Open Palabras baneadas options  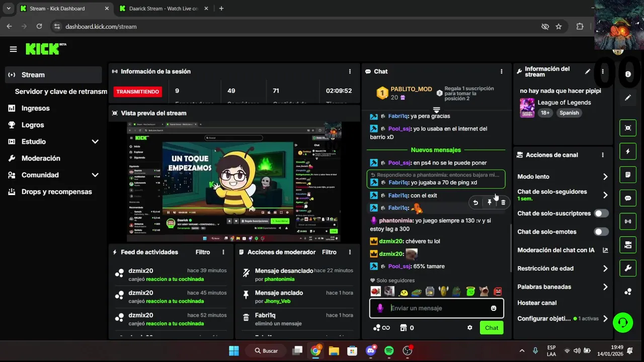(562, 287)
